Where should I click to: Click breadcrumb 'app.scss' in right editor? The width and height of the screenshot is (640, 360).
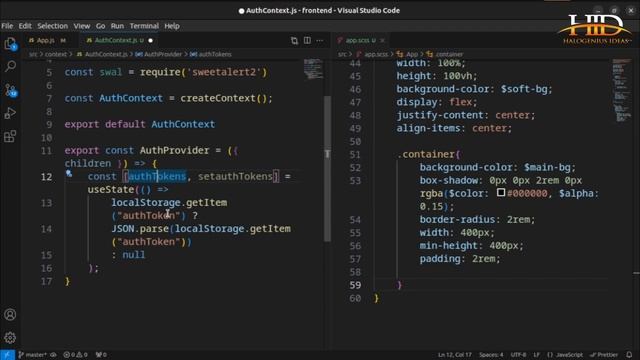coord(376,54)
